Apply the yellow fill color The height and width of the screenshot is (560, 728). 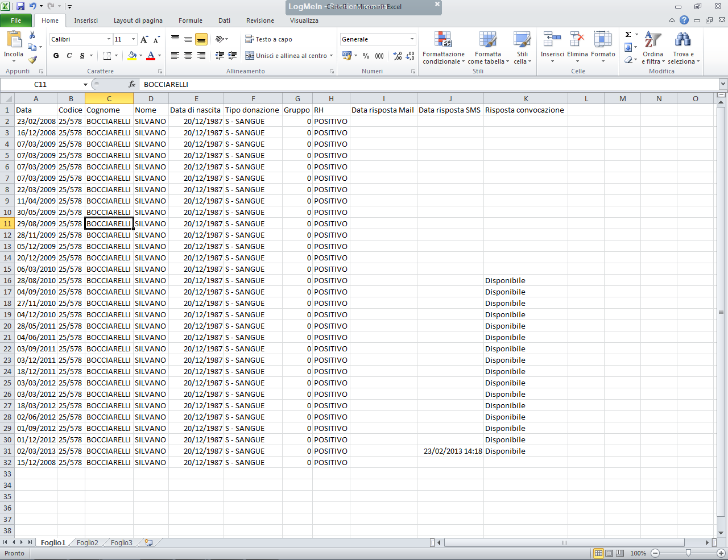tap(132, 56)
